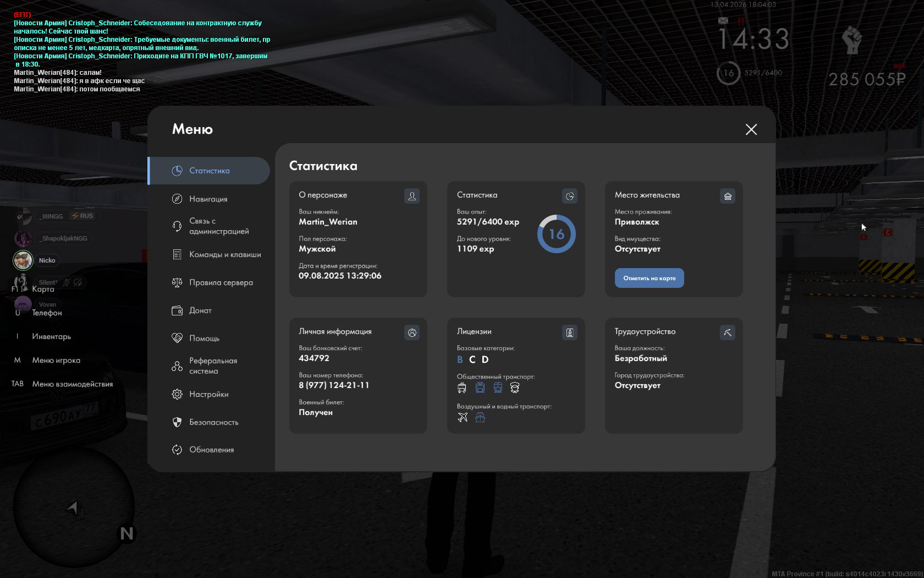
Task: Click the profile icon in О персонаже card
Action: pyautogui.click(x=411, y=196)
